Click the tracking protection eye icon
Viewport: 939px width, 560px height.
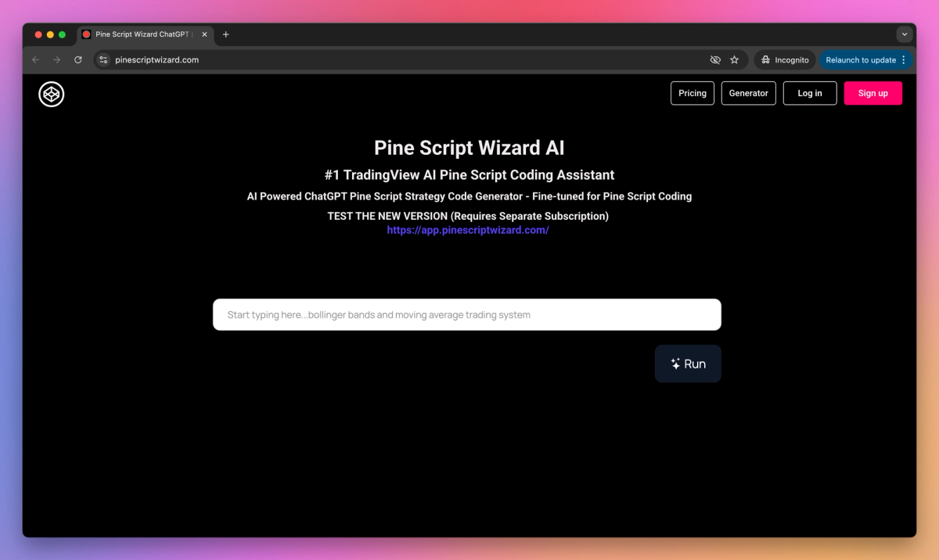(x=714, y=59)
